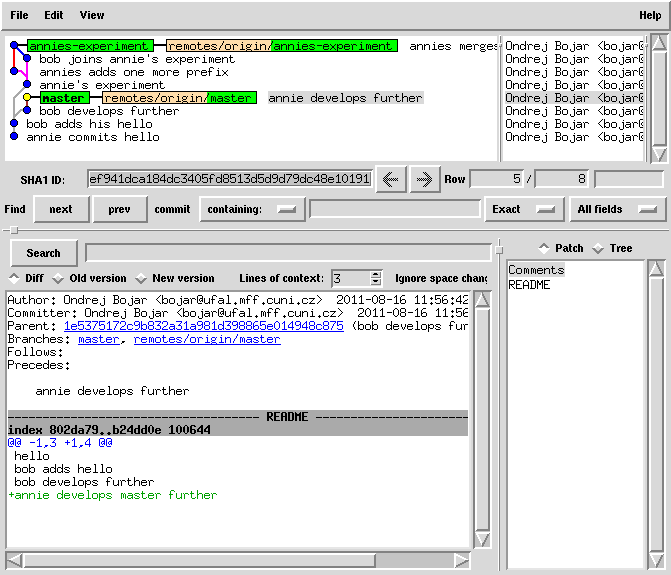Select 'bob joins annie's experiment' commit

pos(137,59)
